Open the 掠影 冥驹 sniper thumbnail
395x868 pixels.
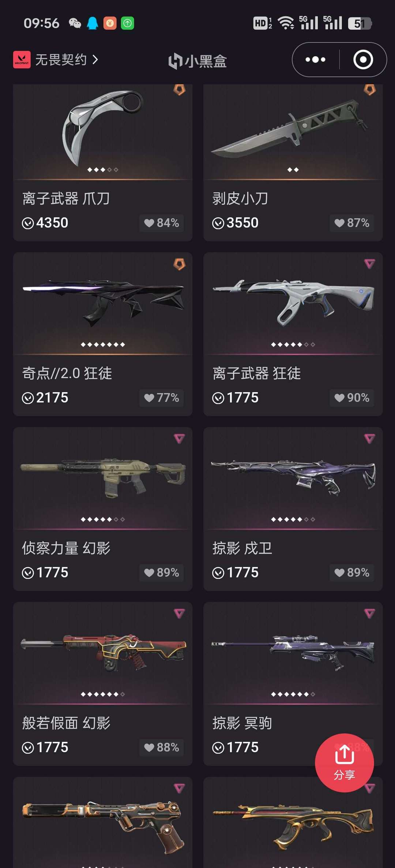pos(293,652)
